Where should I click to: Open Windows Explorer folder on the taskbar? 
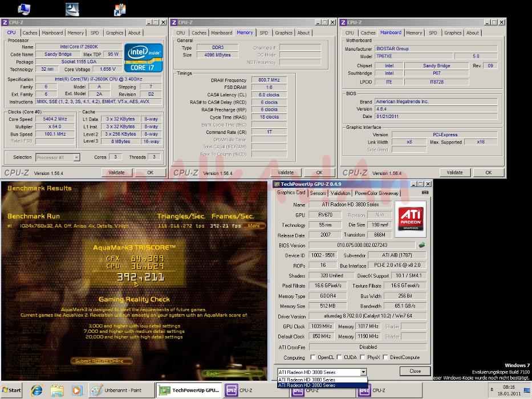point(57,390)
